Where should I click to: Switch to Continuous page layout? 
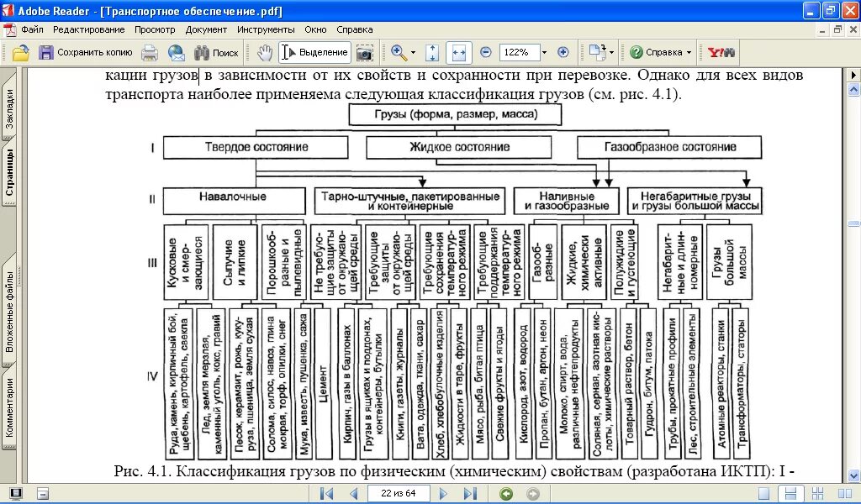(790, 494)
